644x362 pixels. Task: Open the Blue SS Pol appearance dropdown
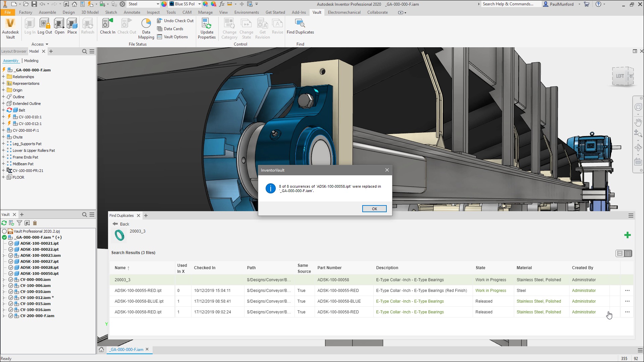pyautogui.click(x=199, y=4)
